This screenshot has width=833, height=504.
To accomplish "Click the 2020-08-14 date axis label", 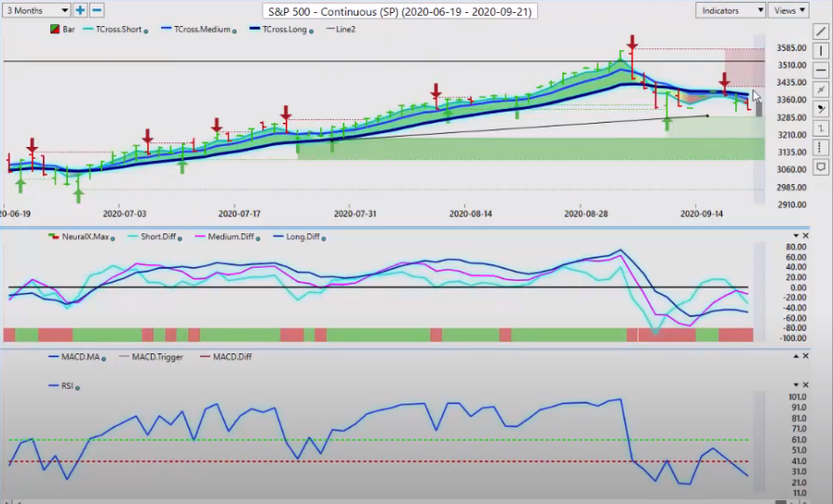I will click(x=471, y=214).
